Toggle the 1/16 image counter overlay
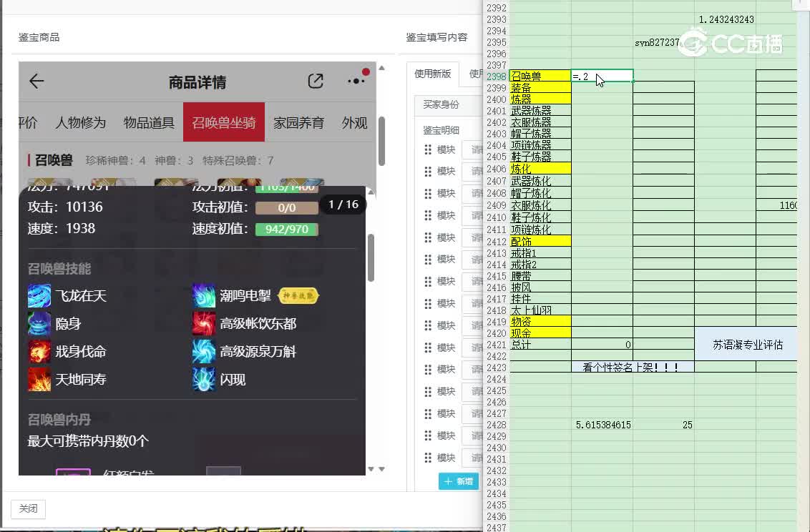The height and width of the screenshot is (532, 810). tap(343, 204)
